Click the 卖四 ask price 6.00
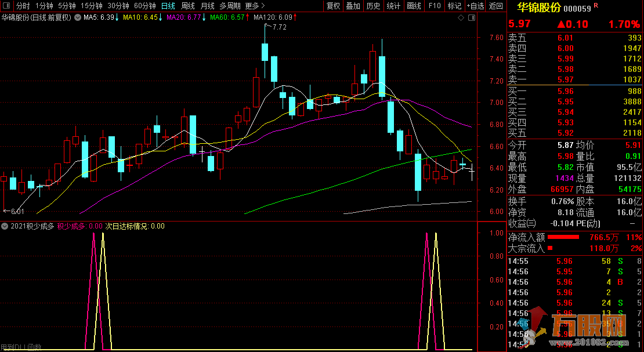Viewport: 644px width, 352px height. (x=565, y=48)
